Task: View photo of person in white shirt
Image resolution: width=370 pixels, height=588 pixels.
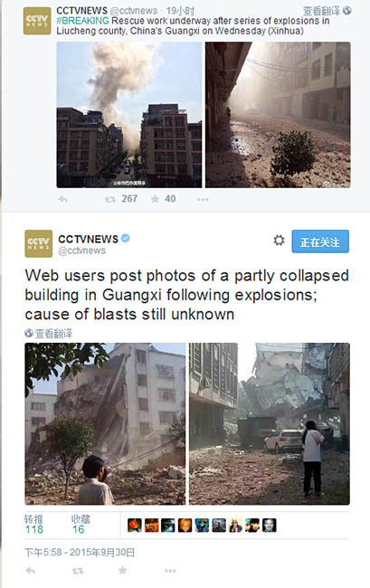Action: [x=270, y=423]
